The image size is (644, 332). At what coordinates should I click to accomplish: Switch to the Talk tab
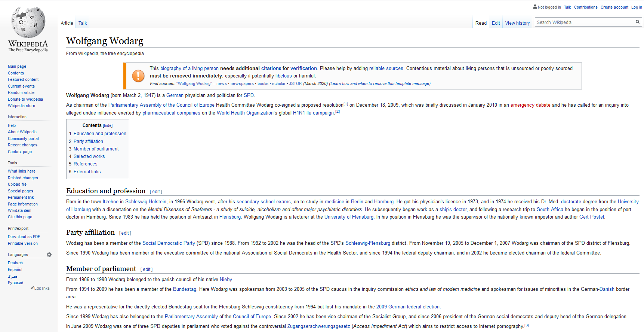tap(83, 23)
